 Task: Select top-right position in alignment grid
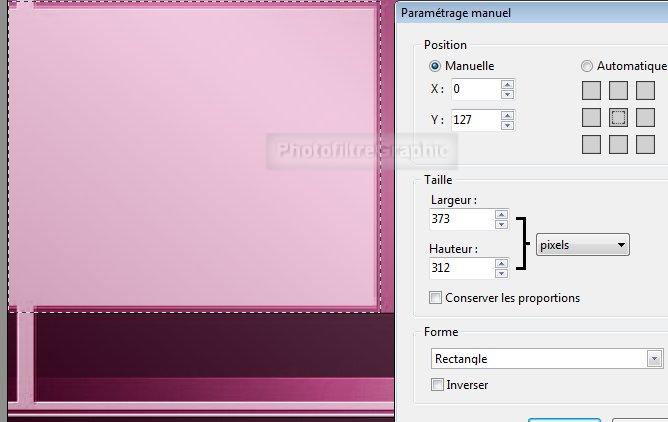pyautogui.click(x=645, y=92)
